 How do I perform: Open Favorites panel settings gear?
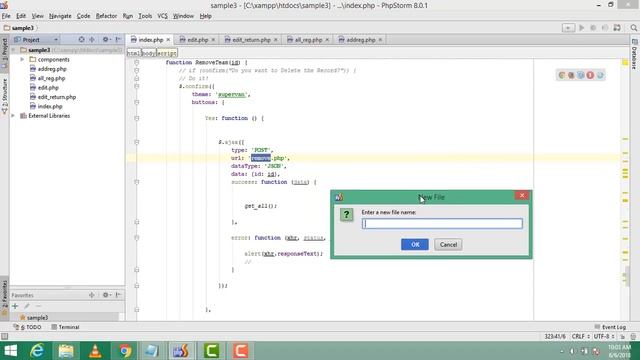click(106, 295)
